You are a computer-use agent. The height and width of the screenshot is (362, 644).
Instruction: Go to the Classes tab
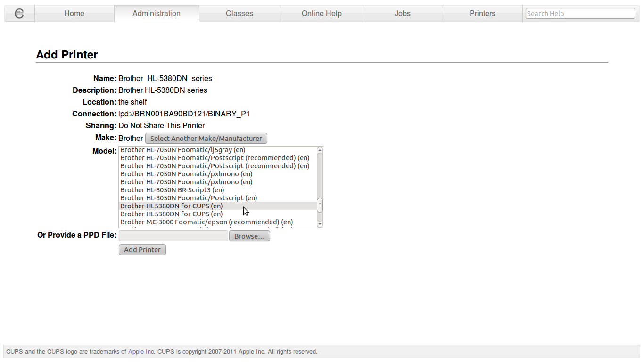pos(239,14)
